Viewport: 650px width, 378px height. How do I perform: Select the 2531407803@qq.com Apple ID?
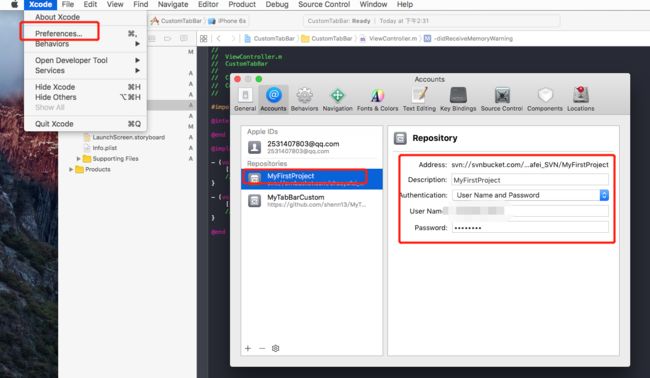click(312, 147)
